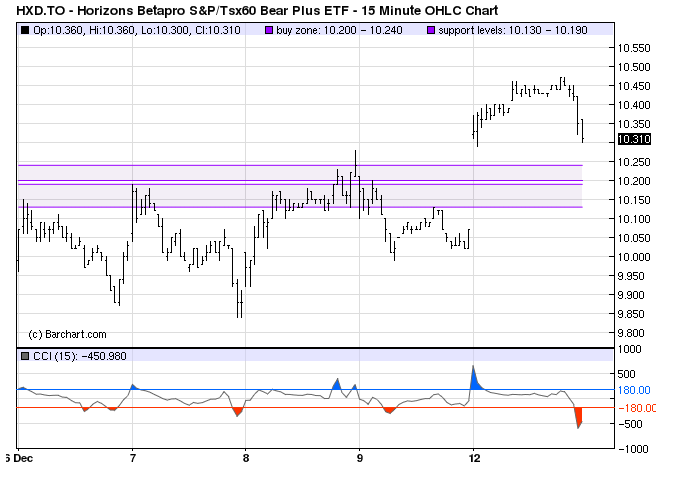Image resolution: width=677 pixels, height=483 pixels.
Task: Click the 12 date label on time axis
Action: [x=474, y=458]
